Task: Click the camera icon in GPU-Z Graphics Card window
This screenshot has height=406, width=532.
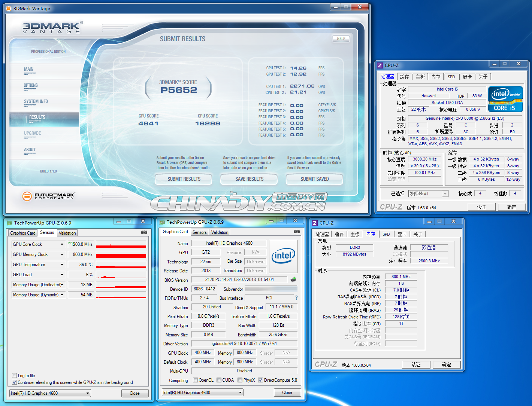Action: pos(297,232)
